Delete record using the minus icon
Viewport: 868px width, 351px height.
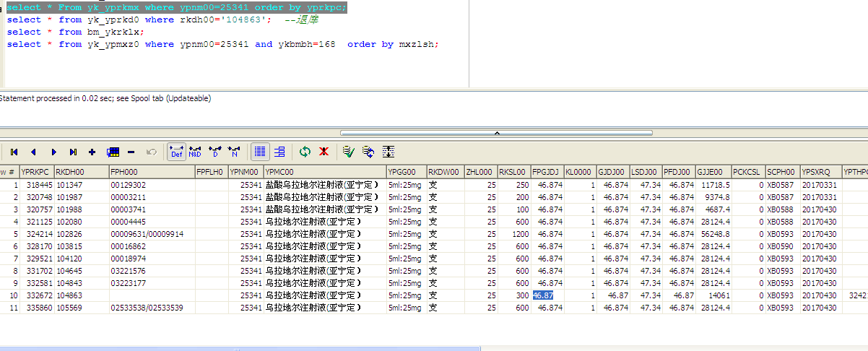click(131, 152)
